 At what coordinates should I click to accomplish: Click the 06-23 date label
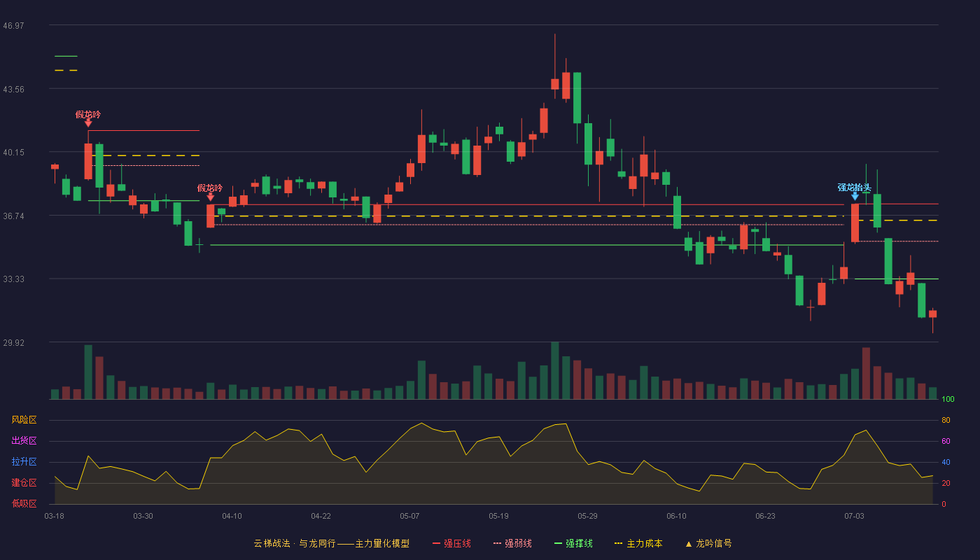[x=765, y=516]
